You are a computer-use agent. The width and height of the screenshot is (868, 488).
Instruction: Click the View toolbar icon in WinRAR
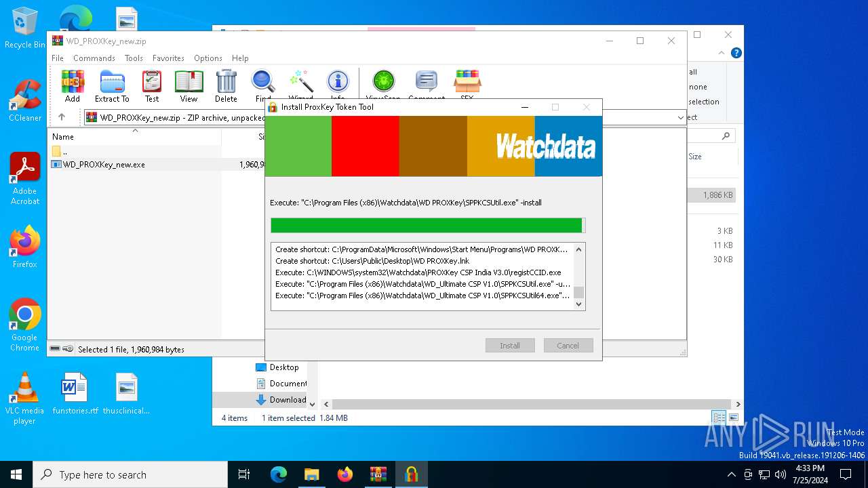pos(189,86)
